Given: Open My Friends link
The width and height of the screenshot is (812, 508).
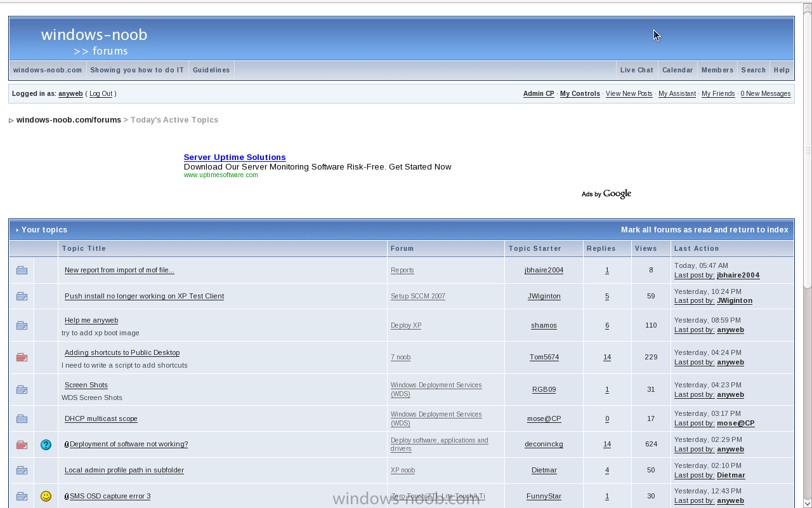Looking at the screenshot, I should coord(718,94).
